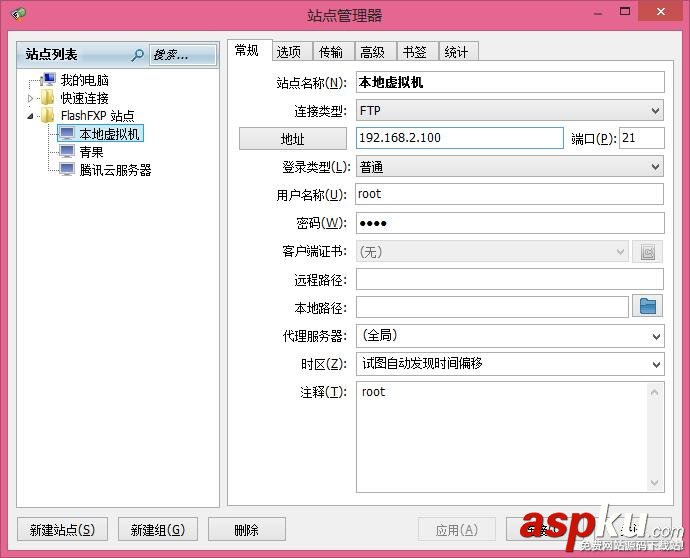Maximize the 站点管理器 window
Screen dimensions: 690x558
pyautogui.click(x=625, y=11)
